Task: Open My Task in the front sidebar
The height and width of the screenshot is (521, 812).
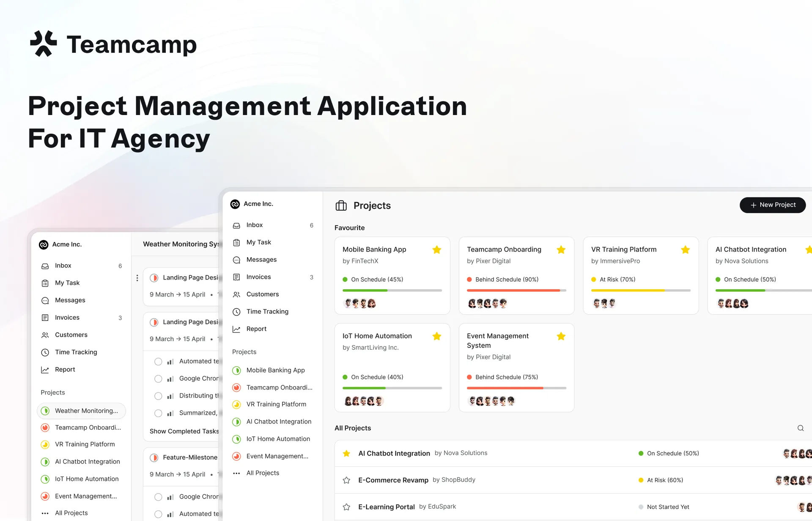Action: 258,242
